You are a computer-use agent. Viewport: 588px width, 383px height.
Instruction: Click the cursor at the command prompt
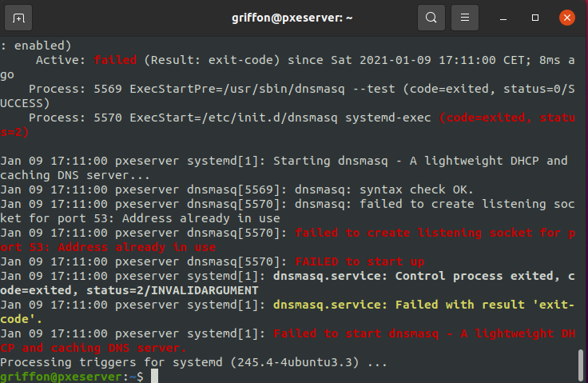click(x=155, y=377)
